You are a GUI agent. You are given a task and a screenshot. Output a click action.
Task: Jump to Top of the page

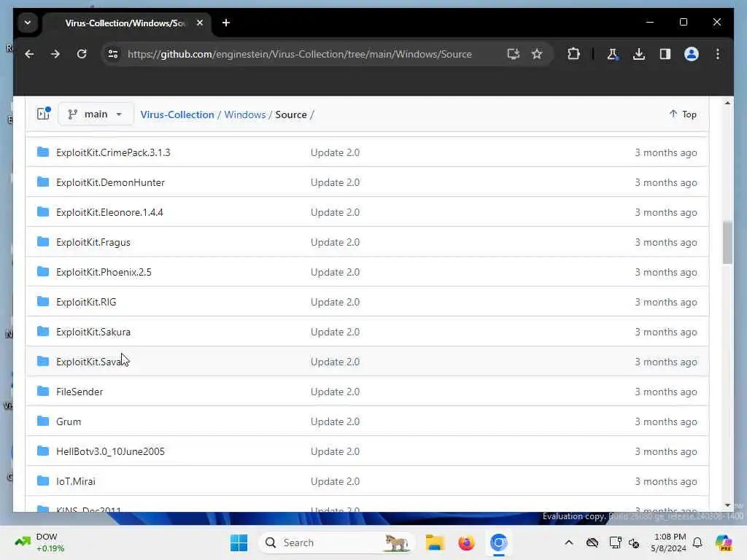click(x=683, y=114)
